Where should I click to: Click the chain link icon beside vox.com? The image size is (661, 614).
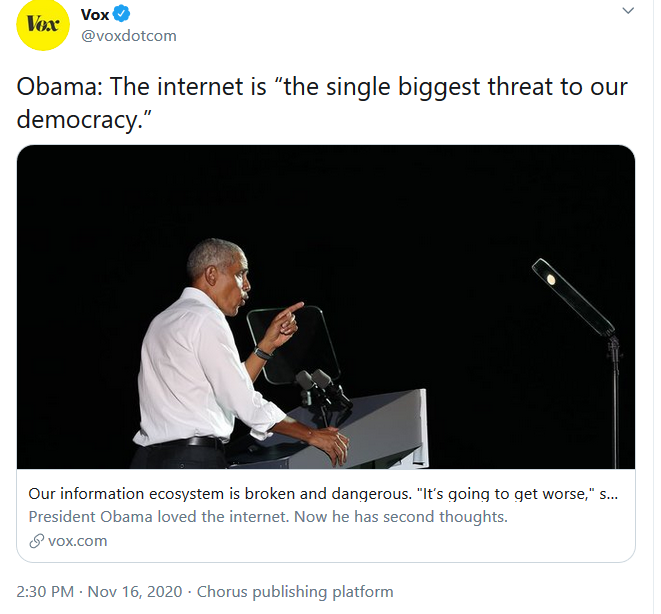pos(36,541)
